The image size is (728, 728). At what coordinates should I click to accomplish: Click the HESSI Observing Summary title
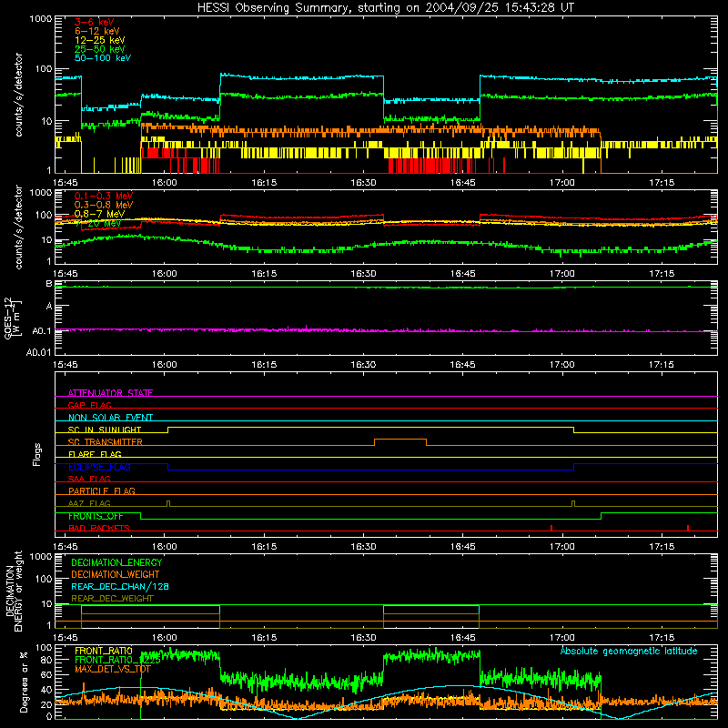pos(385,8)
